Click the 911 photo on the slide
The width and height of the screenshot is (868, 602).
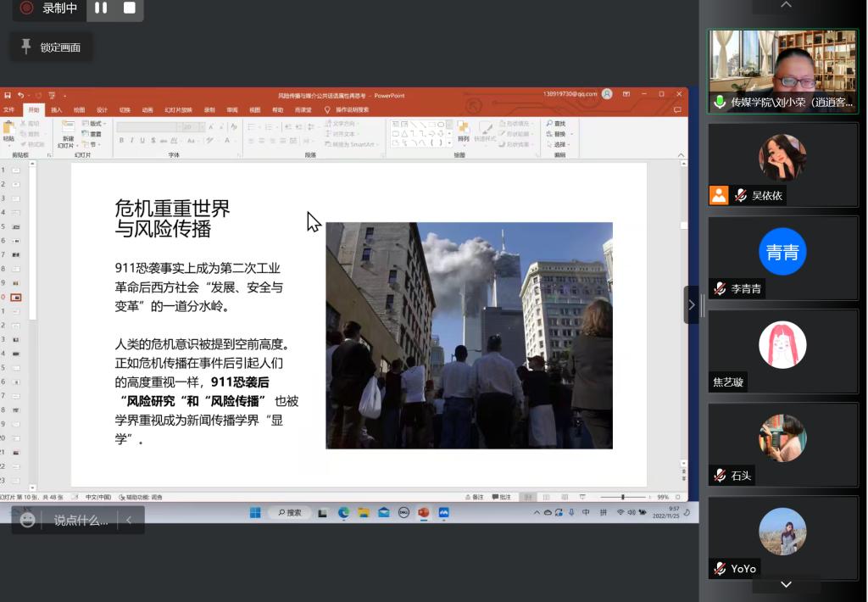point(469,336)
